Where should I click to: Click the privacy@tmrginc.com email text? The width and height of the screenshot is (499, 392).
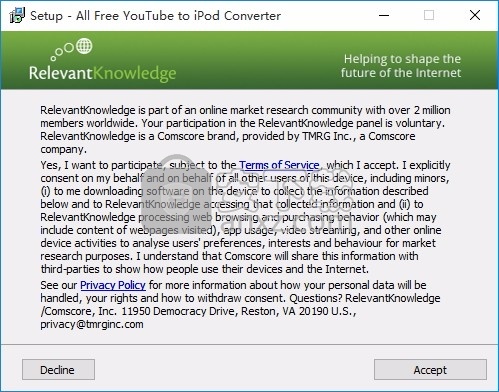(92, 324)
